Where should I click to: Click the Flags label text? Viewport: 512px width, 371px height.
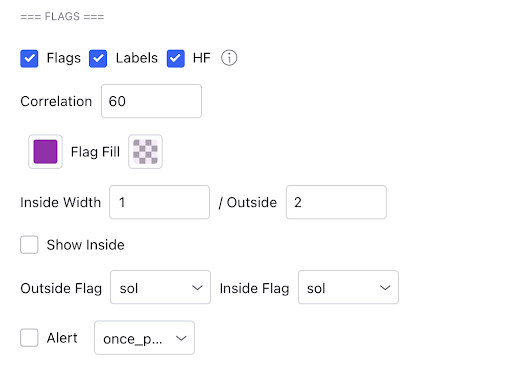[x=64, y=58]
